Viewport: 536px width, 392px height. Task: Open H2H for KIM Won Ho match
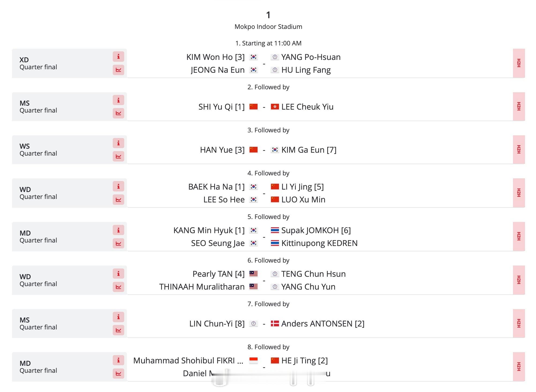[x=519, y=63]
